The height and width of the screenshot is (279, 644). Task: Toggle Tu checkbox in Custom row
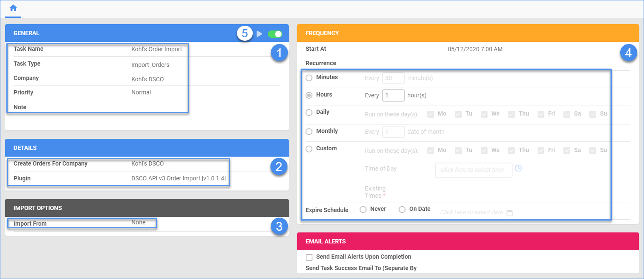(458, 150)
